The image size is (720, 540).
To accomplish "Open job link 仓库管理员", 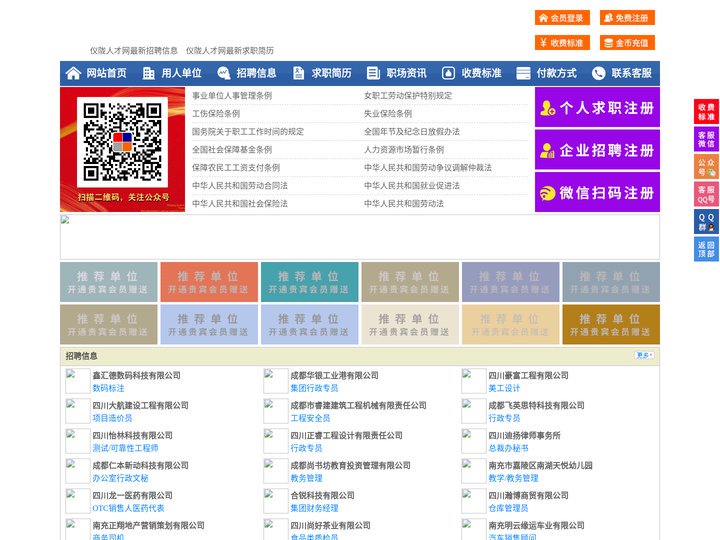I will (x=508, y=508).
